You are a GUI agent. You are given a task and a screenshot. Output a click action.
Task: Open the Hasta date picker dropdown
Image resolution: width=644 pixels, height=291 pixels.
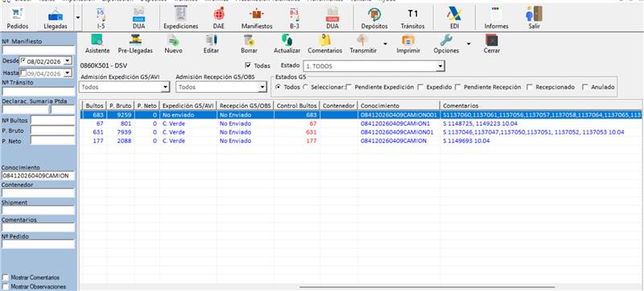point(68,73)
